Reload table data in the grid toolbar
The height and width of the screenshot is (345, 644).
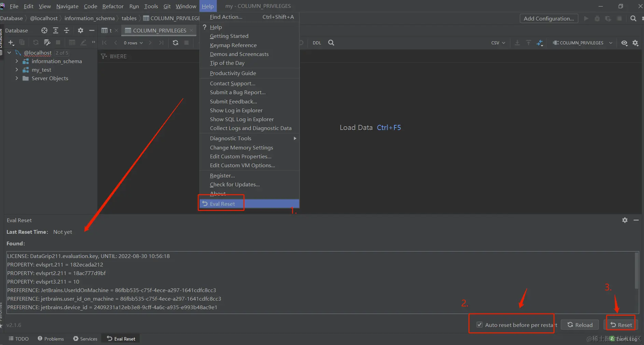pos(176,43)
